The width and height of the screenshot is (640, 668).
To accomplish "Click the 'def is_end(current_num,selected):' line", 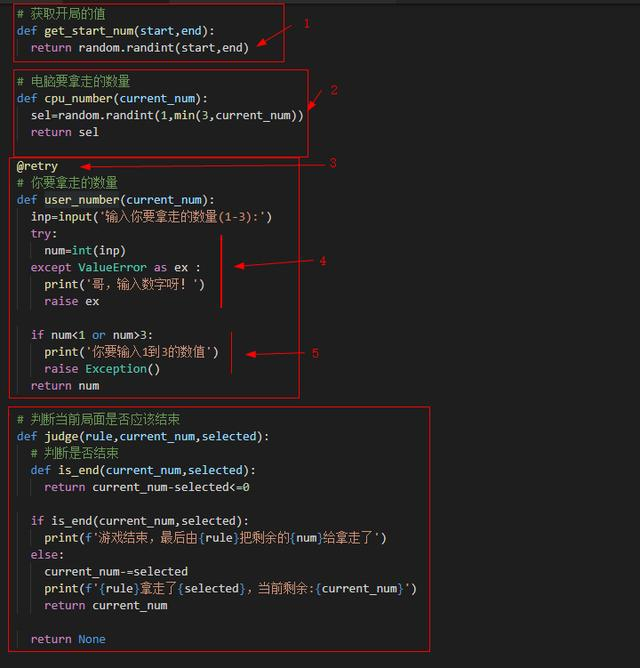I will coord(143,470).
